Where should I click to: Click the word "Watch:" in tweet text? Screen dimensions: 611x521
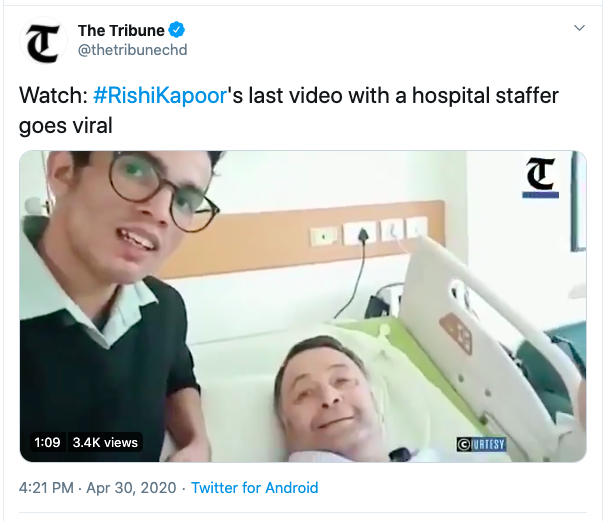coord(53,97)
